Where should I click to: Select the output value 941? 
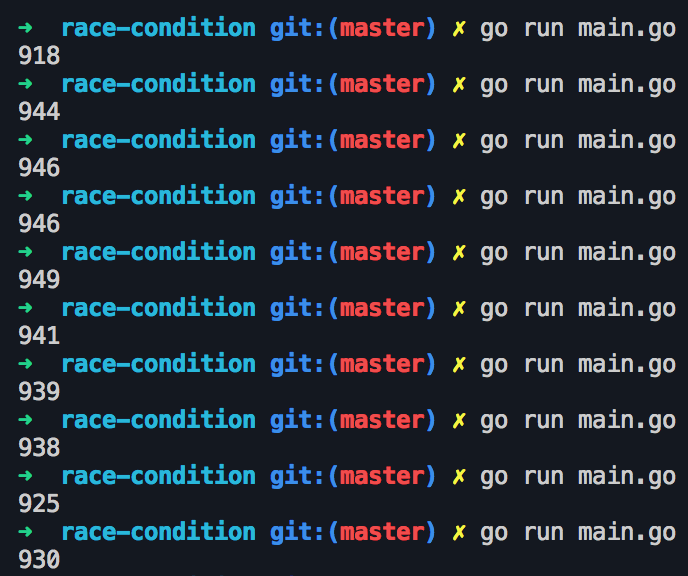click(x=39, y=336)
